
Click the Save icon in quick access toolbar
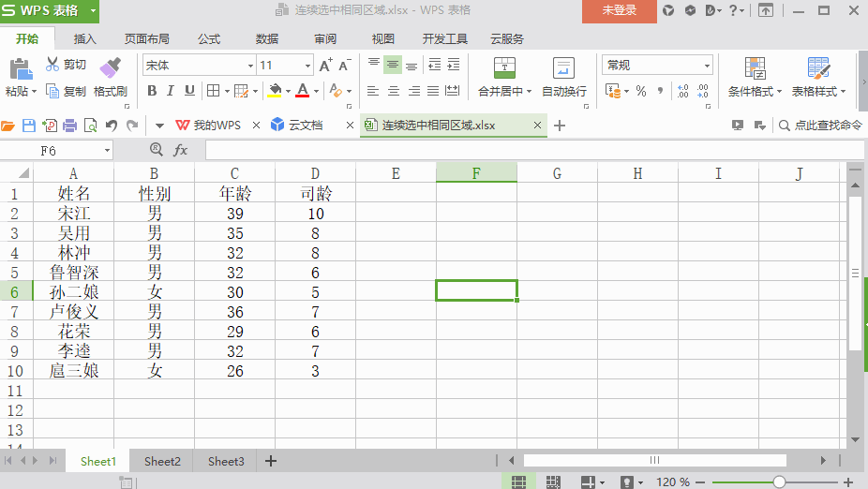click(29, 126)
